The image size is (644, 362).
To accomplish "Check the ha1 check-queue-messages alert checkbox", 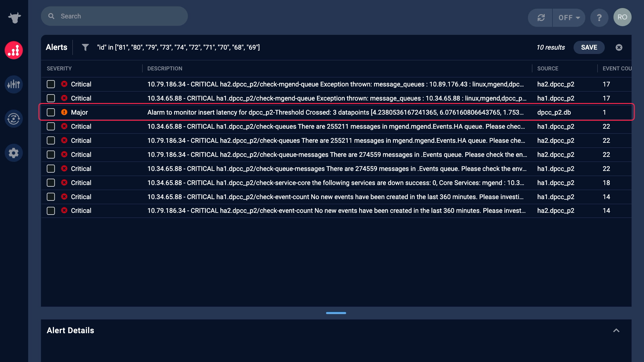I will coord(51,169).
